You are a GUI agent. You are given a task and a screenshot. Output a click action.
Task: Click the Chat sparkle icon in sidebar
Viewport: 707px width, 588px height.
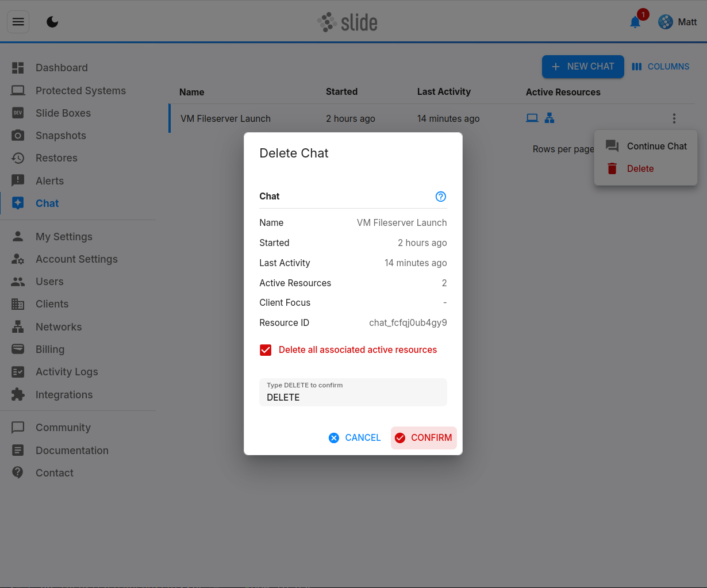(x=18, y=203)
